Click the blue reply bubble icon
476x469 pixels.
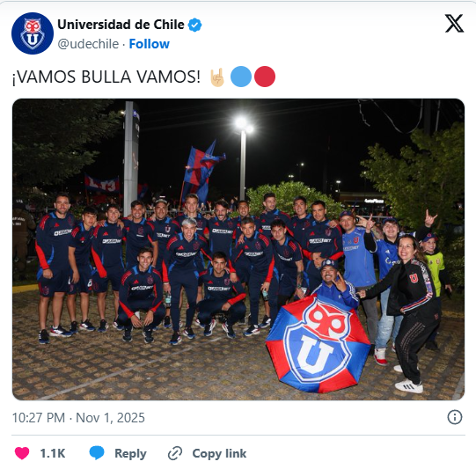click(97, 452)
